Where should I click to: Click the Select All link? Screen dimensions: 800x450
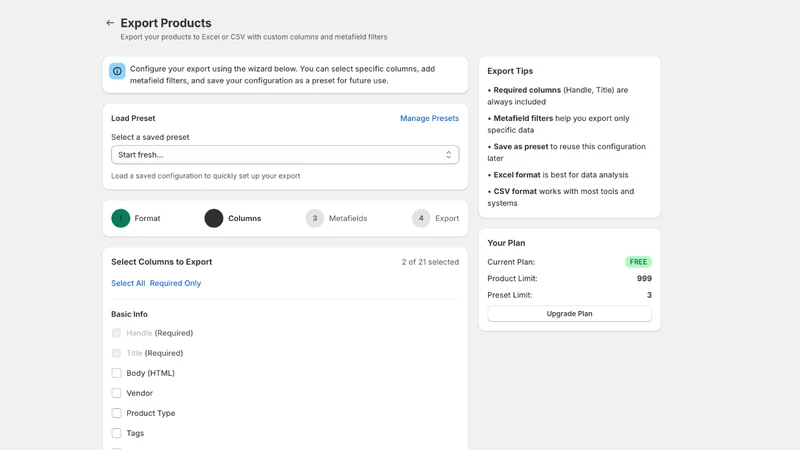128,283
